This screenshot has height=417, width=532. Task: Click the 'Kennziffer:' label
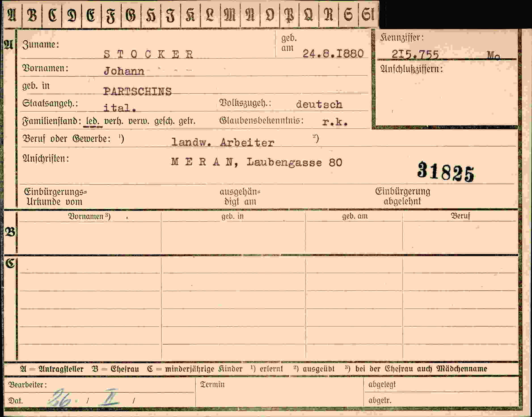click(x=402, y=38)
